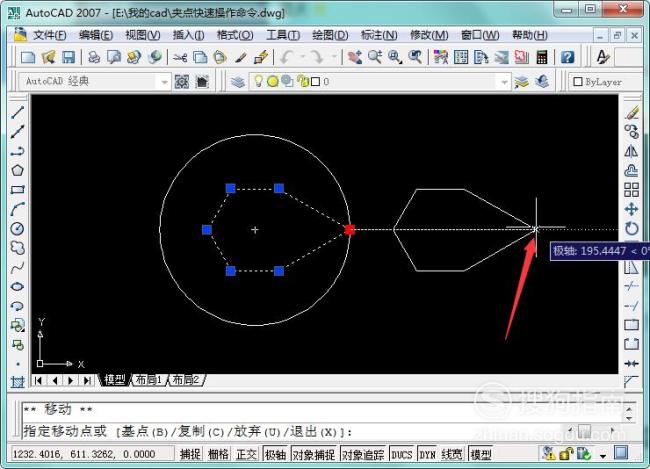Select the Revision Cloud tool
This screenshot has width=650, height=469.
click(x=17, y=248)
